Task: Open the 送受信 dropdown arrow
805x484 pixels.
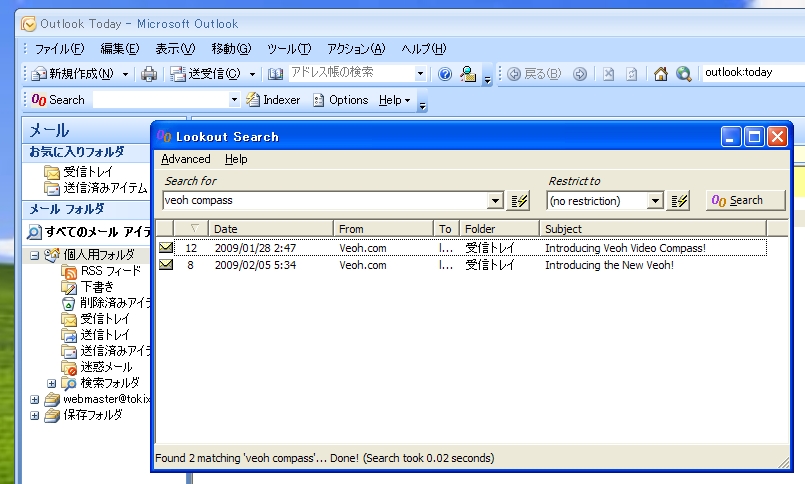Action: click(252, 74)
